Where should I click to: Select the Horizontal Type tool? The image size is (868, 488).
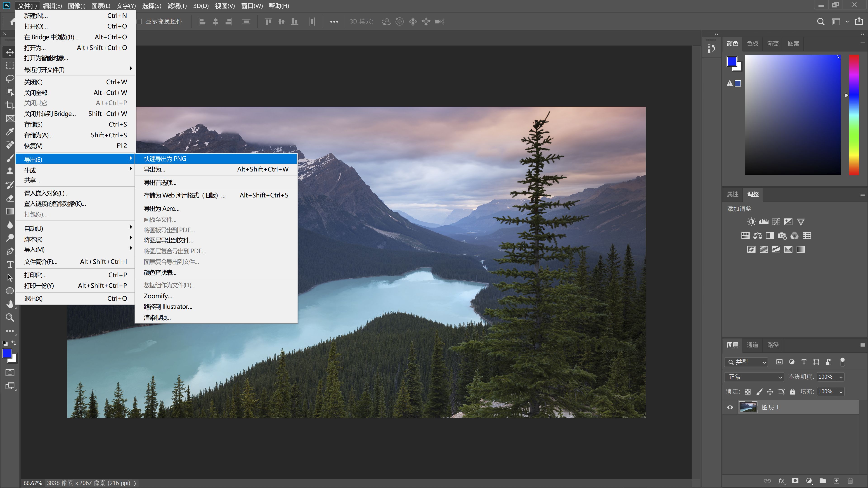[10, 265]
